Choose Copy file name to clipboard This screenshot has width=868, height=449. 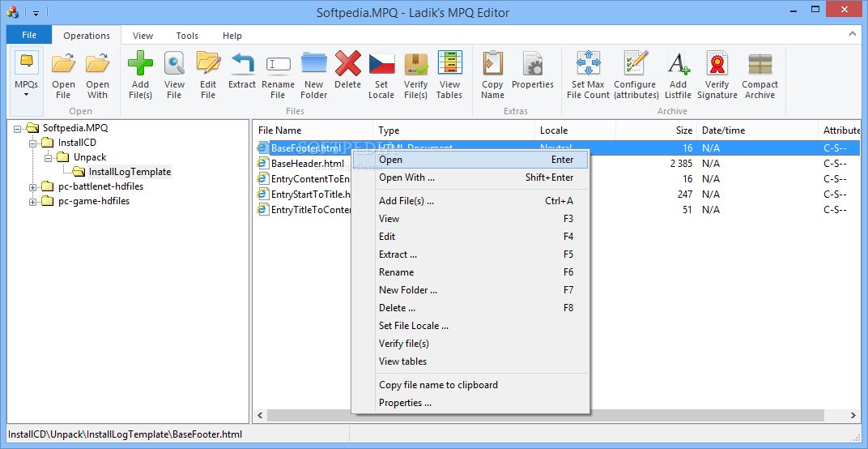[470, 385]
